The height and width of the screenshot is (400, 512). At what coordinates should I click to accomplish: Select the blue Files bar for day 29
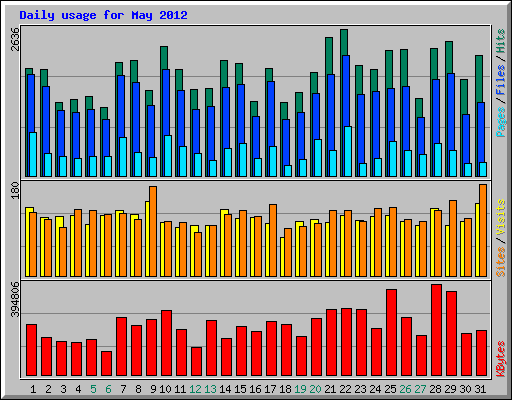(451, 112)
